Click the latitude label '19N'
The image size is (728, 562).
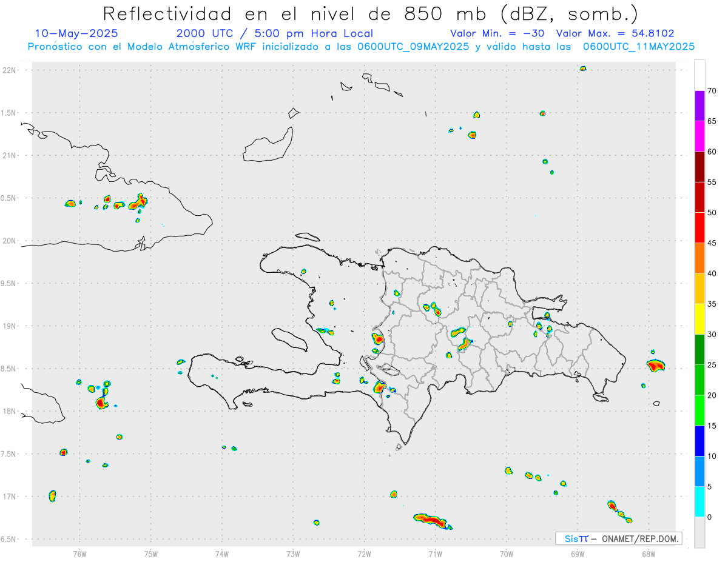pos(10,326)
